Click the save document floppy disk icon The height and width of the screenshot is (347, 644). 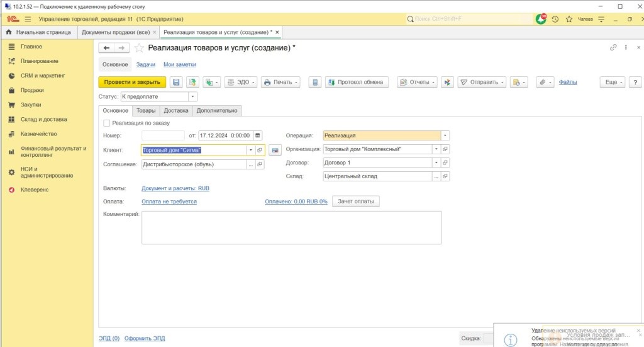tap(176, 82)
